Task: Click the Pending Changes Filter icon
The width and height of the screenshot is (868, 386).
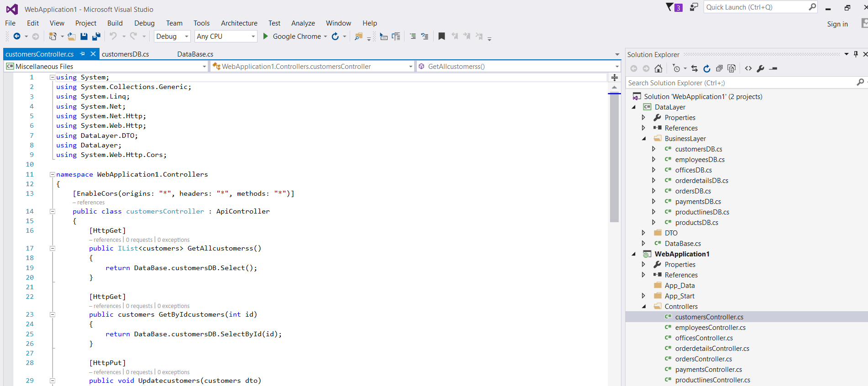Action: coord(676,68)
